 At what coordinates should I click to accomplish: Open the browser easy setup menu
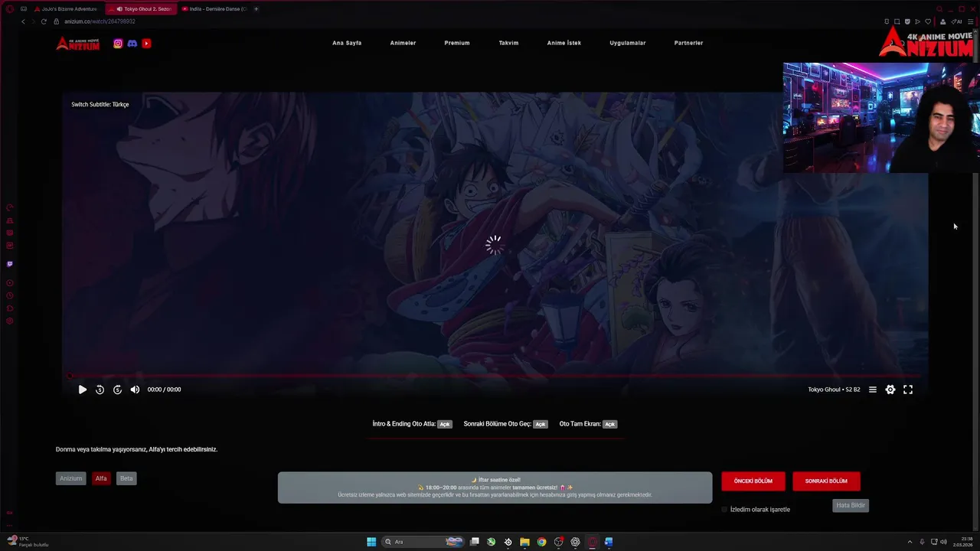[x=972, y=21]
